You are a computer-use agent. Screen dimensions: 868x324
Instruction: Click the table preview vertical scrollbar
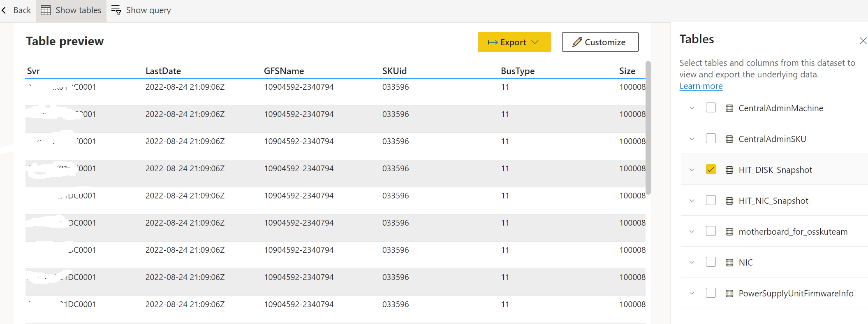click(648, 128)
